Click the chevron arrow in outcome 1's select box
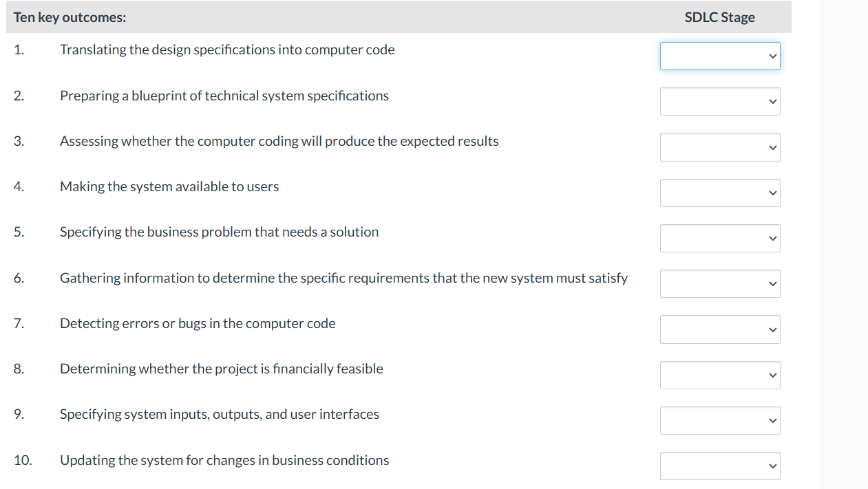The image size is (868, 489). (772, 56)
